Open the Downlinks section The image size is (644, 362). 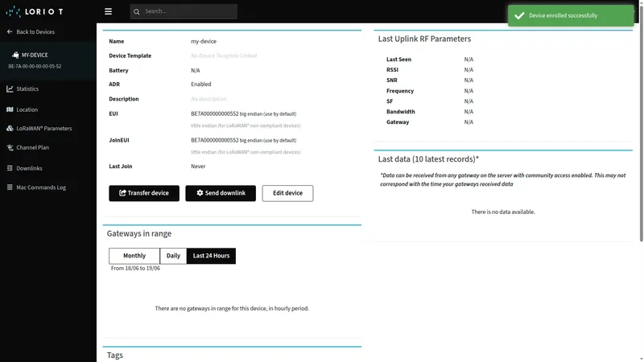29,168
